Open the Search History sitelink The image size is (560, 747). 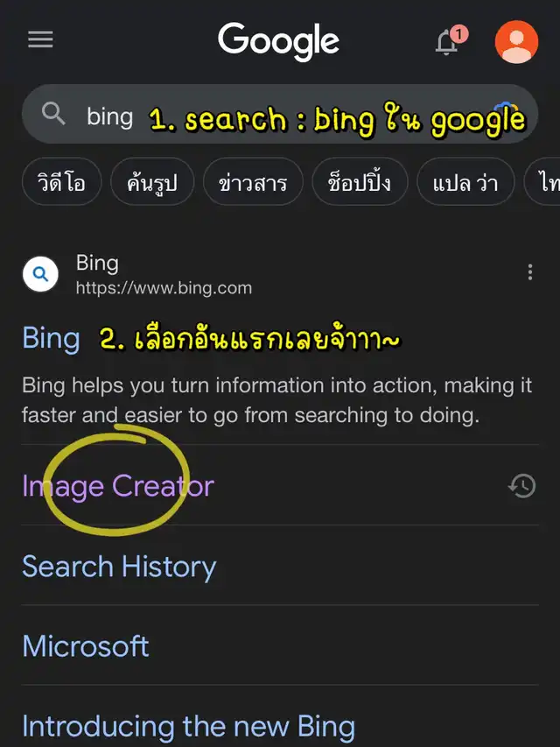(x=119, y=567)
